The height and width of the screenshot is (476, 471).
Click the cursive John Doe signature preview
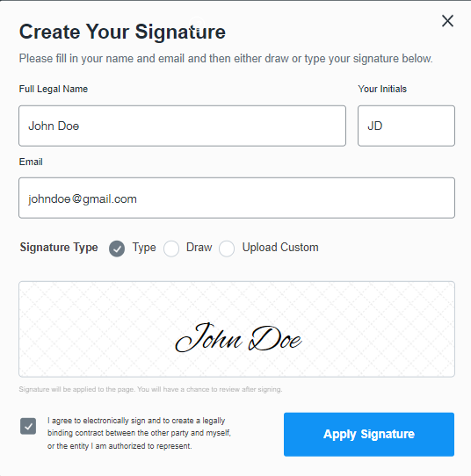point(239,337)
